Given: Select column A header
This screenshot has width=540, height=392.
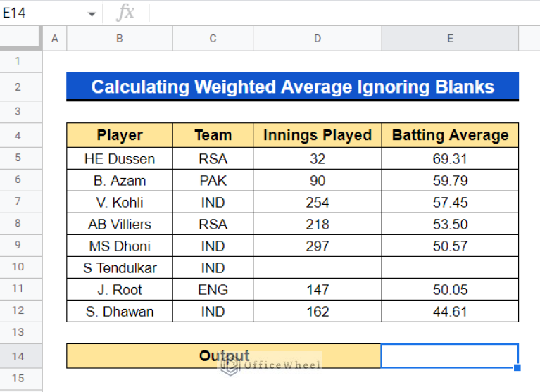Looking at the screenshot, I should click(55, 39).
